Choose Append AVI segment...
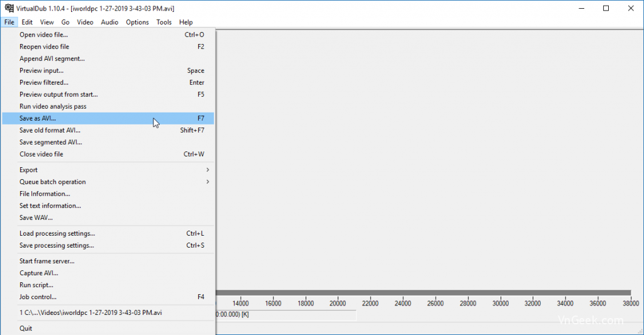The width and height of the screenshot is (644, 335). tap(108, 58)
